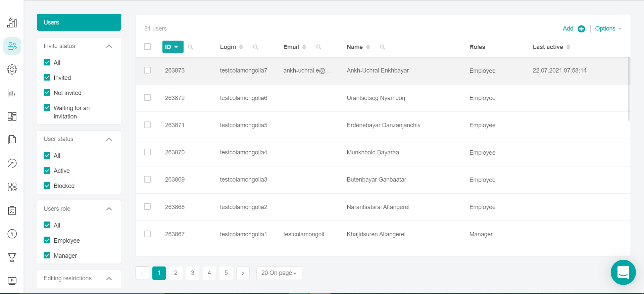644x294 pixels.
Task: Open the settings gear in sidebar
Action: pyautogui.click(x=12, y=69)
